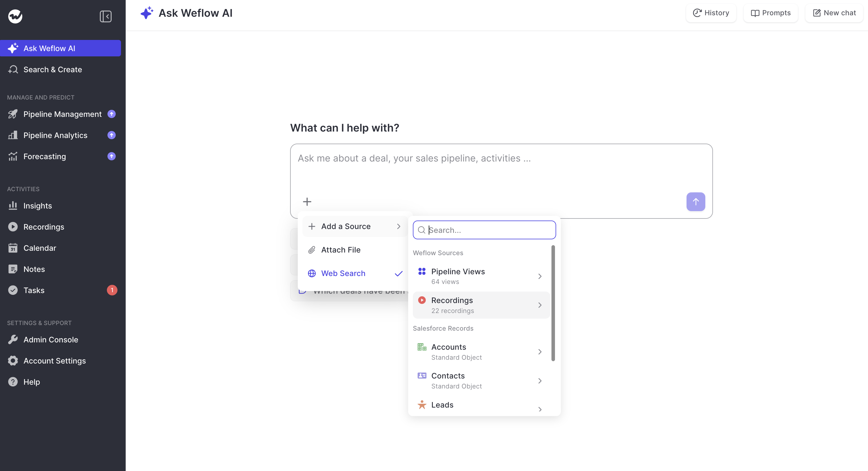This screenshot has height=471, width=868.
Task: Select the Accounts standard object
Action: 481,352
